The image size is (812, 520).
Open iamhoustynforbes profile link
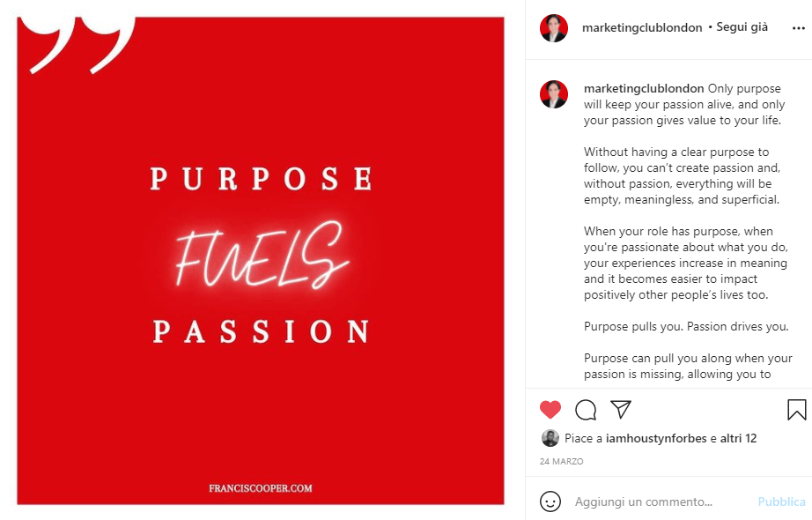pos(656,438)
